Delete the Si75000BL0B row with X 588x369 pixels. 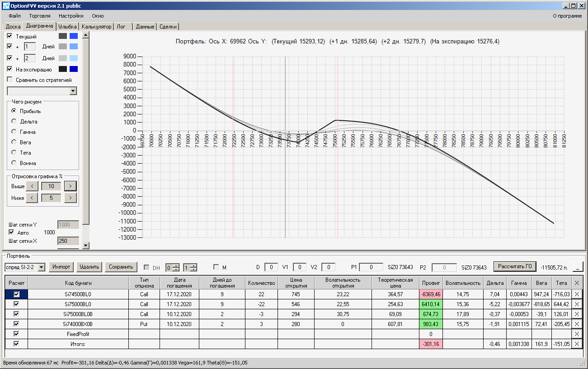pos(576,314)
